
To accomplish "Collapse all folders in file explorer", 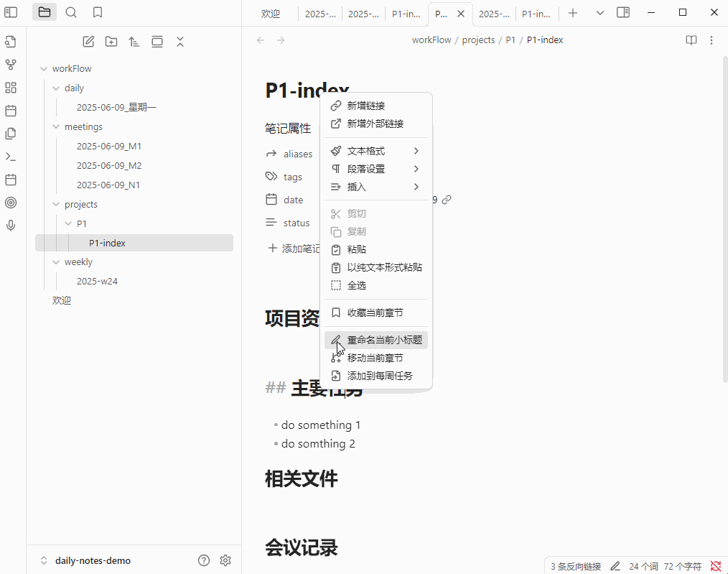I will click(180, 42).
